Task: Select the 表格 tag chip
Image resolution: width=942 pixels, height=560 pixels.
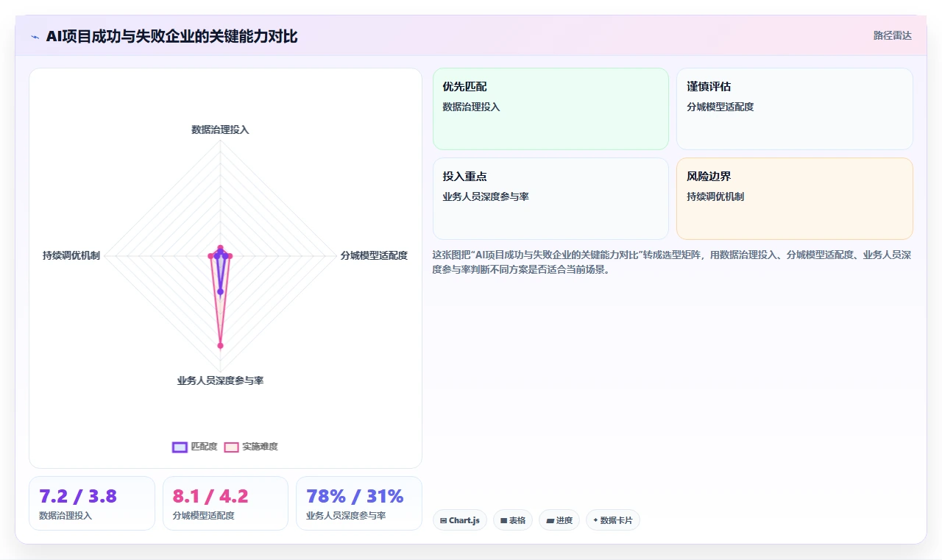Action: (513, 520)
